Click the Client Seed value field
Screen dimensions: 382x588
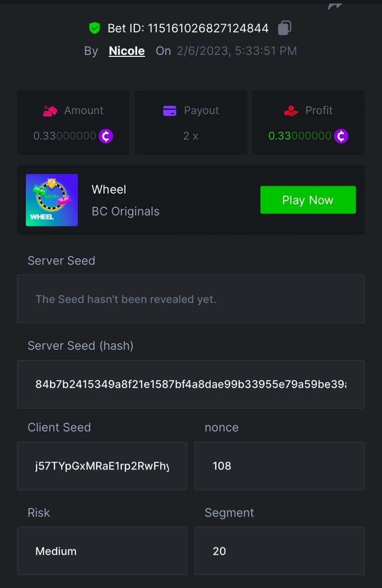coord(102,465)
